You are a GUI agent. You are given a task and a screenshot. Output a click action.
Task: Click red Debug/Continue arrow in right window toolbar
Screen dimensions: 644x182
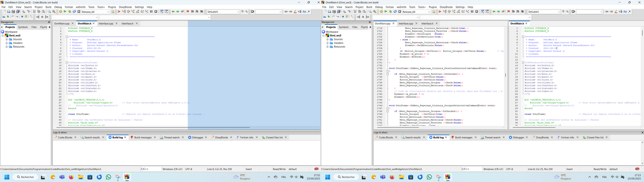pyautogui.click(x=440, y=12)
